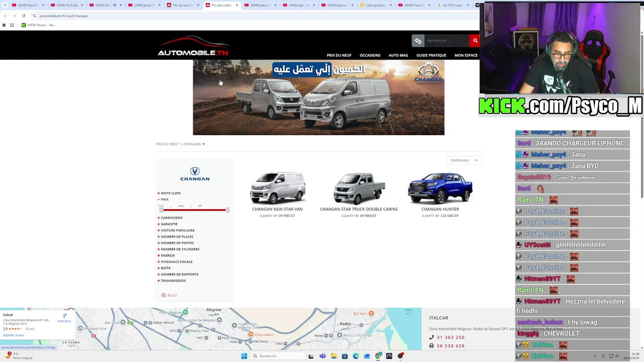This screenshot has height=362, width=644.
Task: Click the taskbar microphone tray icon
Action: pos(603,356)
